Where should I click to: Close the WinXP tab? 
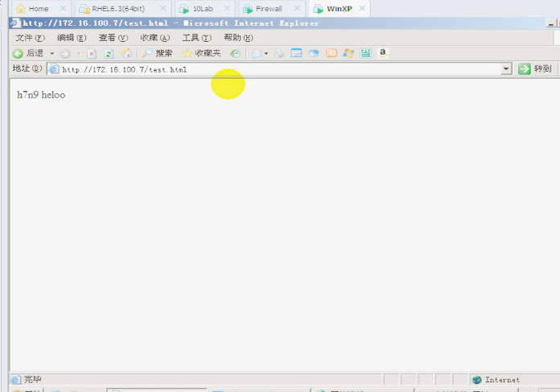[x=362, y=8]
